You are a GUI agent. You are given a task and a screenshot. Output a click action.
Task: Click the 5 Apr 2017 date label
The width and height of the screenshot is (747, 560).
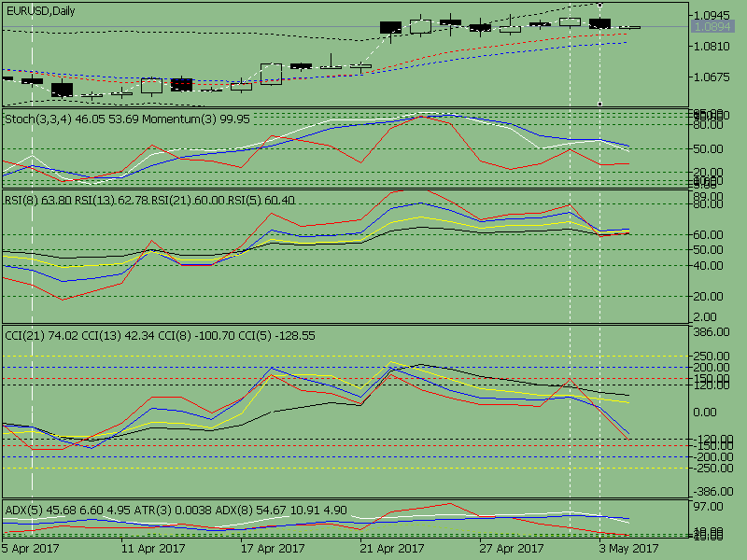click(x=31, y=549)
